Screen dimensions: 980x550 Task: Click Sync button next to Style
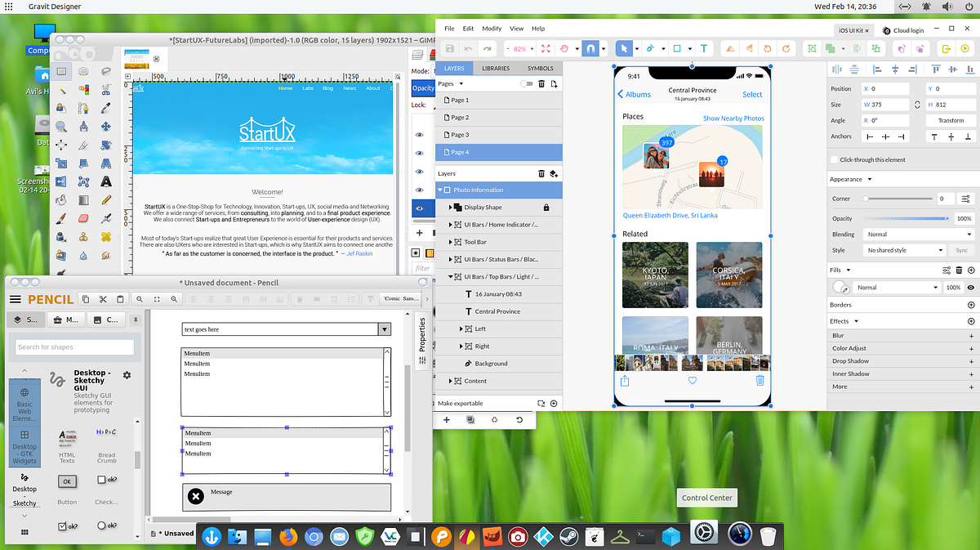[x=961, y=250]
